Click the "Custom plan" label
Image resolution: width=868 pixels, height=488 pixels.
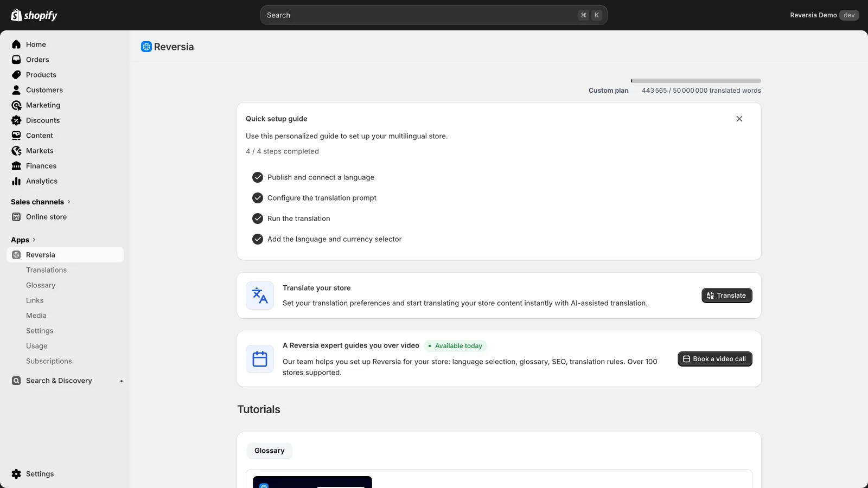pyautogui.click(x=609, y=91)
